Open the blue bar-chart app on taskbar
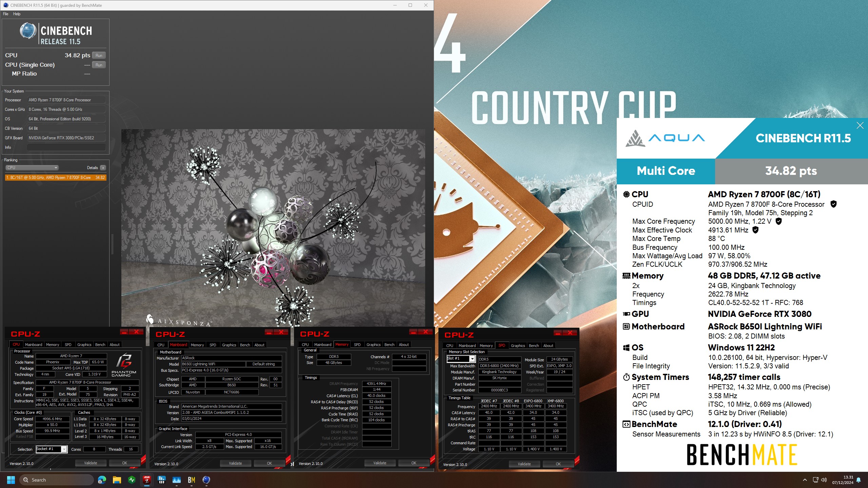This screenshot has height=488, width=868. tap(162, 480)
